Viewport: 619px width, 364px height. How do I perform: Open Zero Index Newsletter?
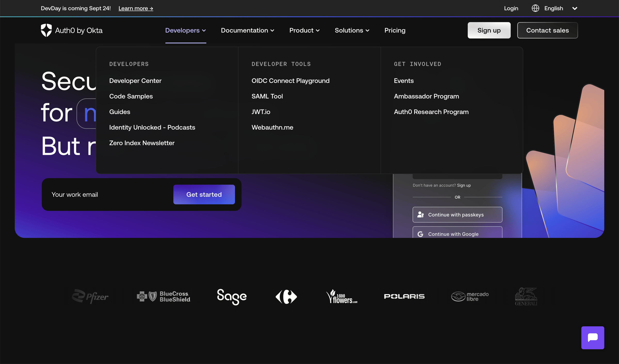tap(142, 143)
